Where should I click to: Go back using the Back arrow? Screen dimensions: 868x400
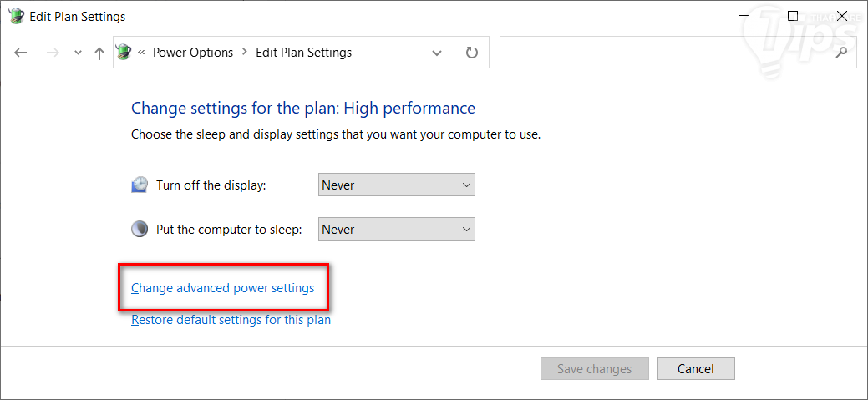coord(21,53)
